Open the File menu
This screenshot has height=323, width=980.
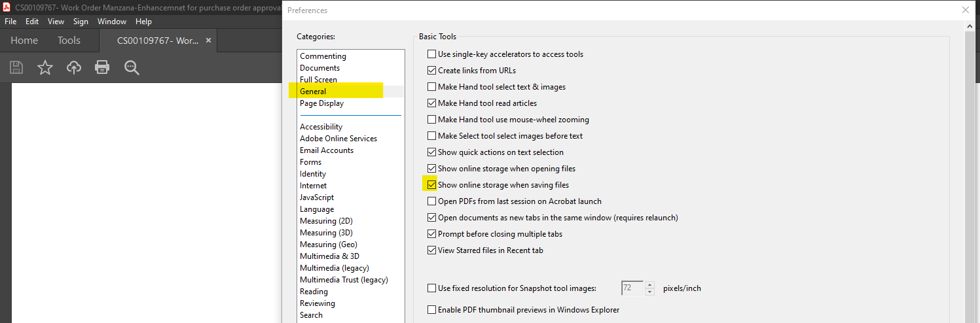pyautogui.click(x=10, y=22)
